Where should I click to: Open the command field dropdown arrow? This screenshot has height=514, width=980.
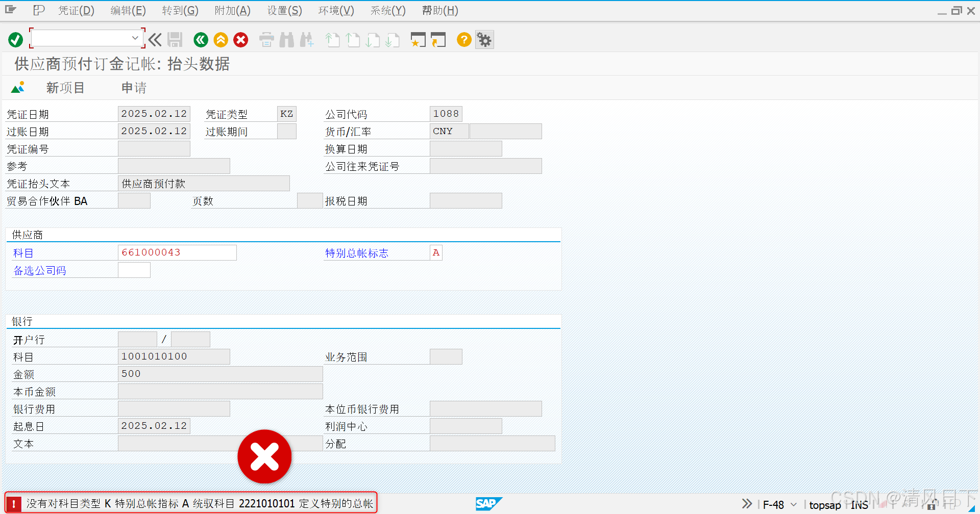(135, 38)
